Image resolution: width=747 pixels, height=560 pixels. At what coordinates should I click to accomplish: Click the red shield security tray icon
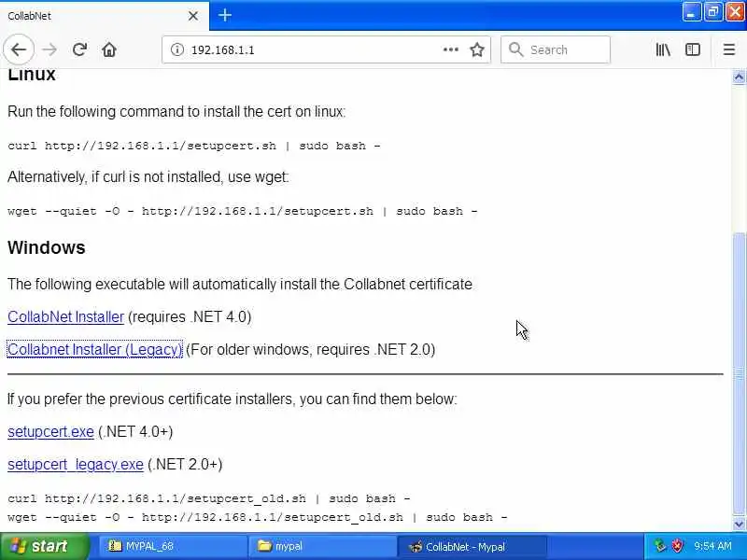point(677,546)
